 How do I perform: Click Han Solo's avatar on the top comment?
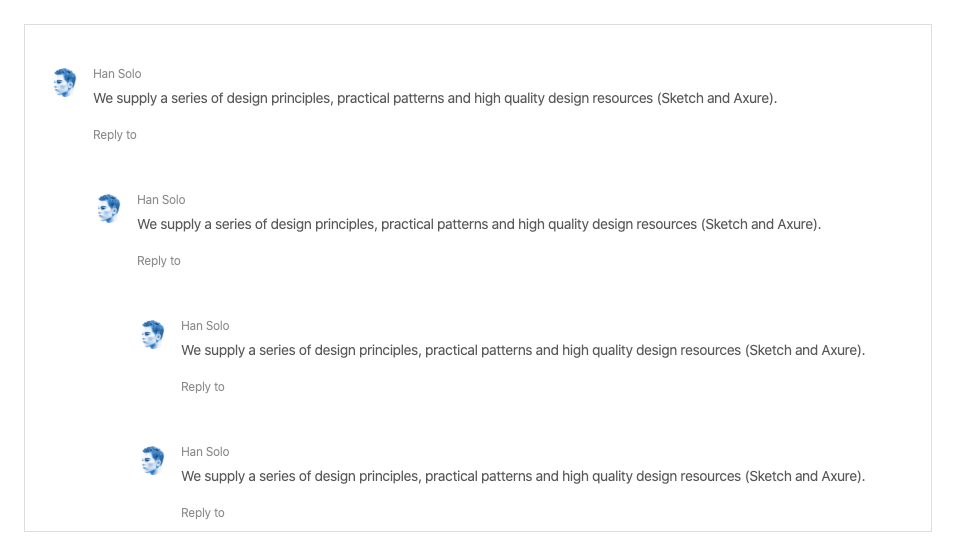[x=65, y=83]
